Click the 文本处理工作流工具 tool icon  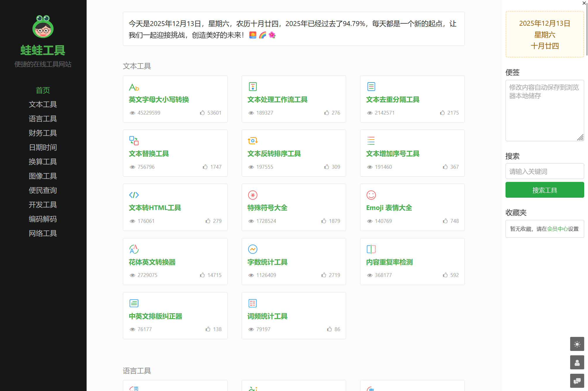pos(252,86)
